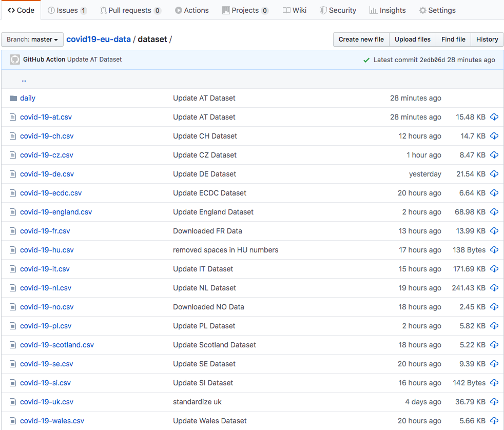Viewport: 504px width, 430px height.
Task: Click the file icon beside covid-19-at.csv
Action: [x=13, y=117]
